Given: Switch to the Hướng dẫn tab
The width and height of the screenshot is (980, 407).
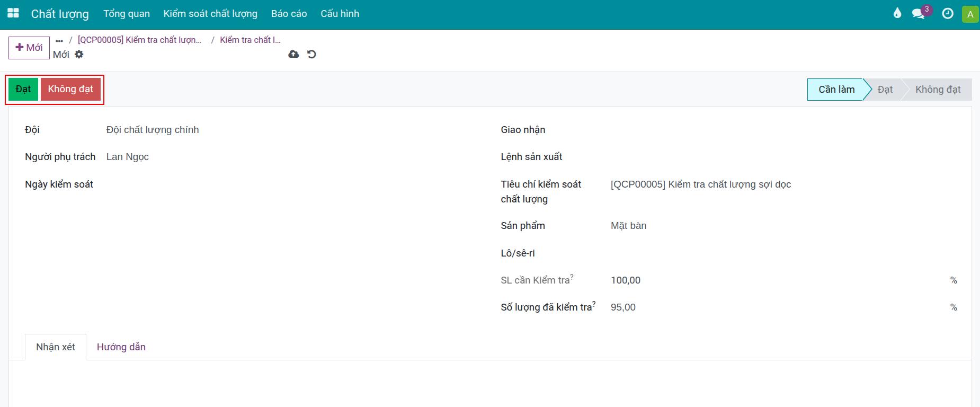Looking at the screenshot, I should pyautogui.click(x=121, y=347).
